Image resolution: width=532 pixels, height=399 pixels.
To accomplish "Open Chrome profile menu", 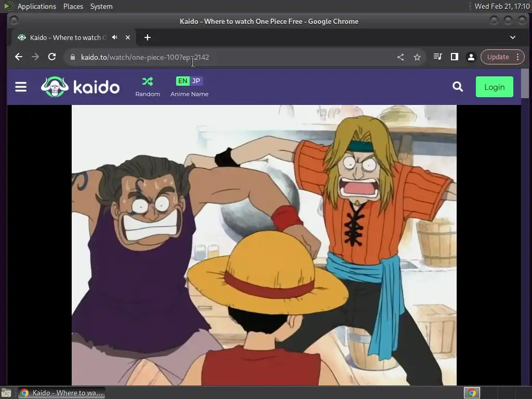I will [471, 57].
